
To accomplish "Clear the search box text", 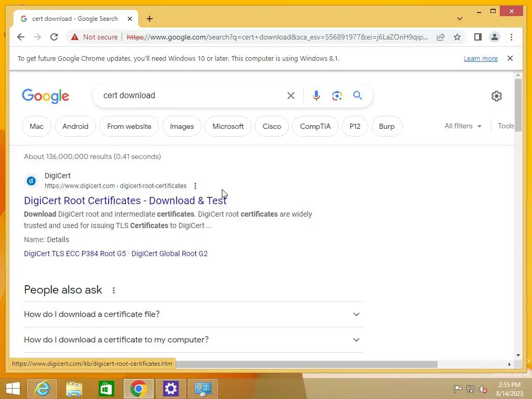I will 291,96.
